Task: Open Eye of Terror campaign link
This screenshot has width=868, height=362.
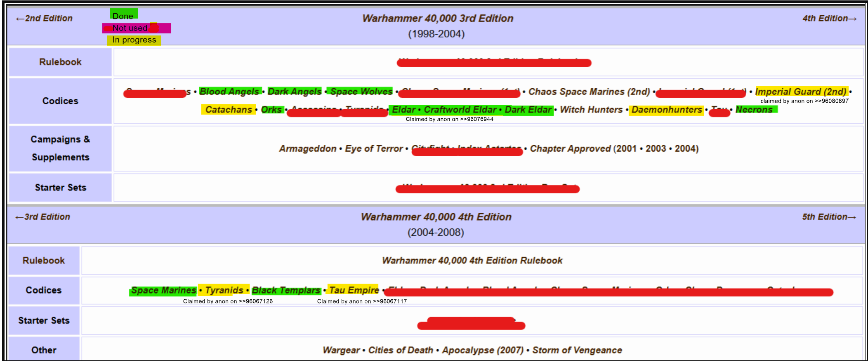Action: click(374, 148)
